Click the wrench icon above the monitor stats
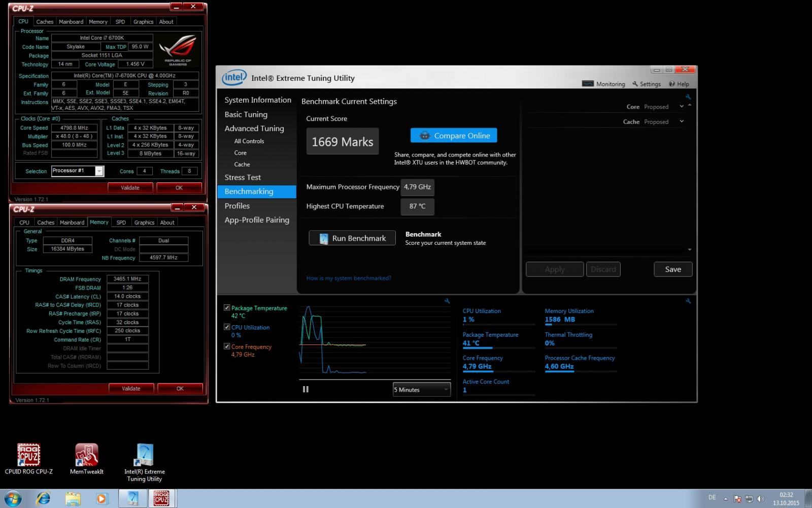Viewport: 812px width, 508px height. point(688,301)
